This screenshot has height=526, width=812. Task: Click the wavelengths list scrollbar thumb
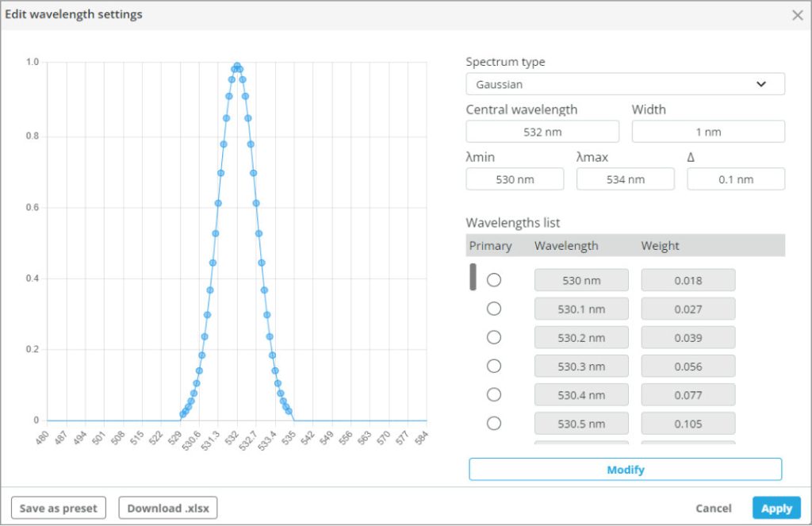pos(473,277)
